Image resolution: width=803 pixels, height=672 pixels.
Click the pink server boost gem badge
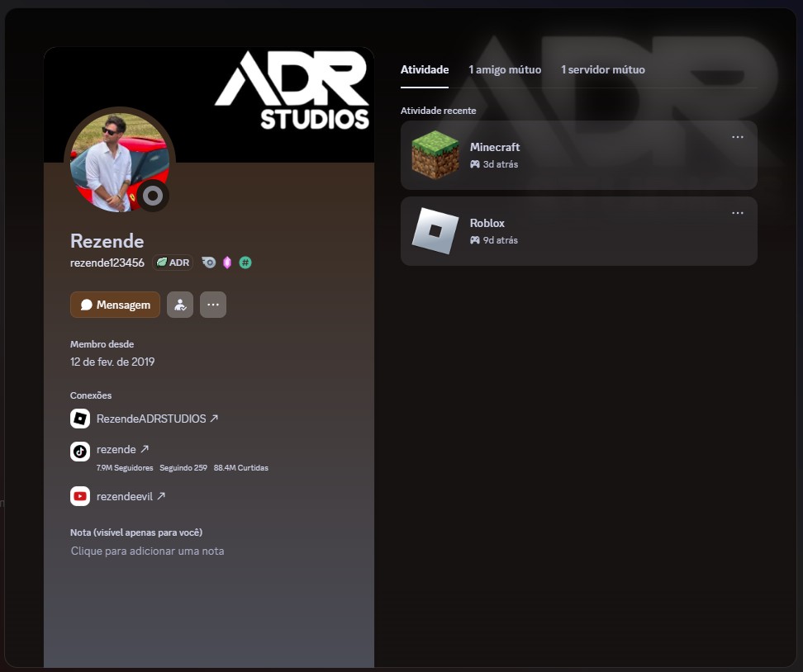[x=227, y=263]
